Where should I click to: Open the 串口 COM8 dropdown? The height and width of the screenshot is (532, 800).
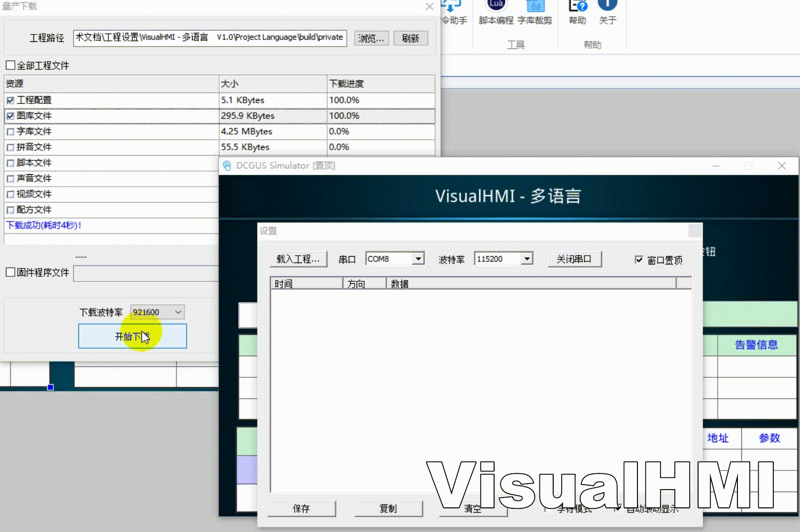[x=418, y=259]
